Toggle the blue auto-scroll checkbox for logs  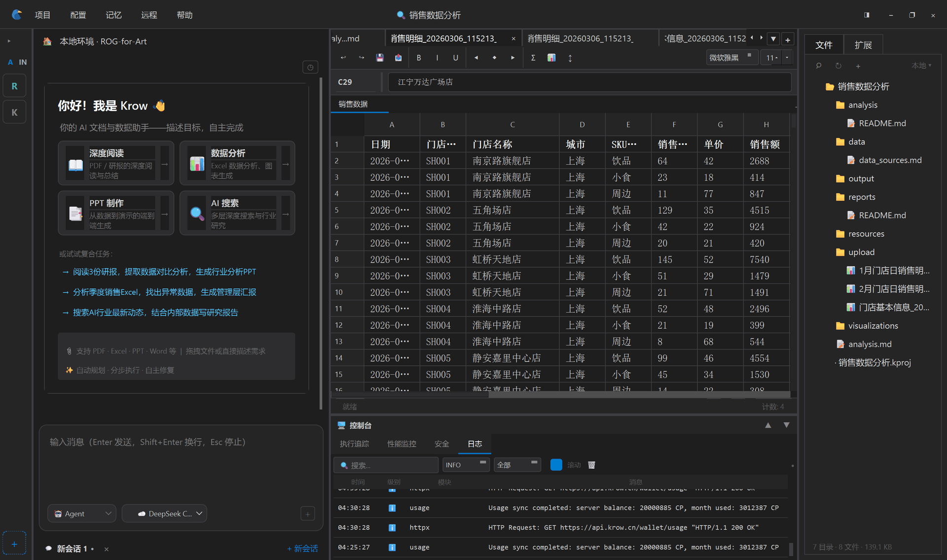[x=556, y=465]
